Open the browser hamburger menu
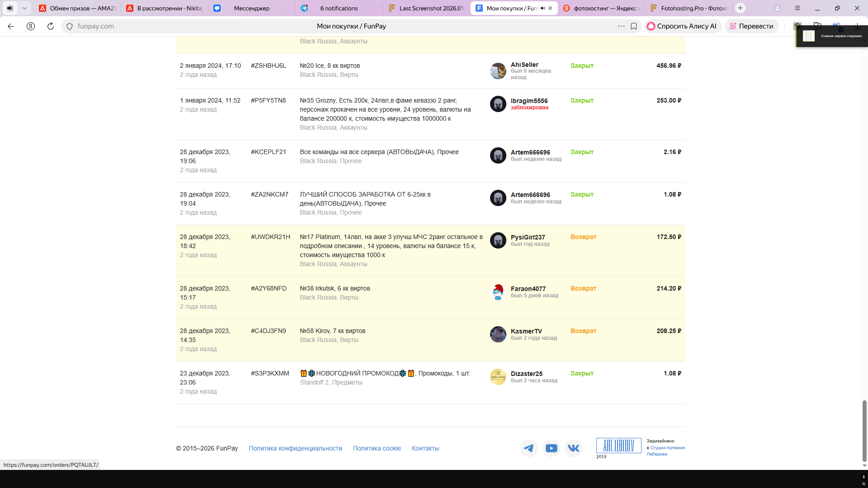The image size is (868, 488). coord(797,8)
